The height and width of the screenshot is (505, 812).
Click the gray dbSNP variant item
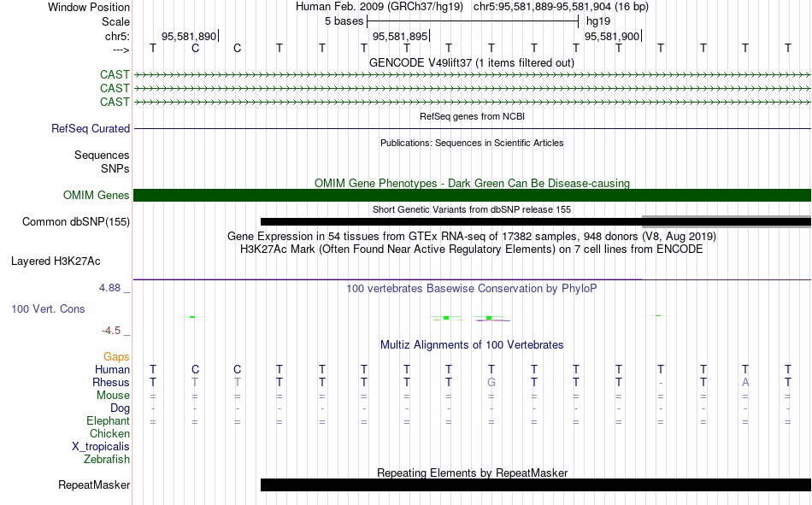(x=727, y=221)
